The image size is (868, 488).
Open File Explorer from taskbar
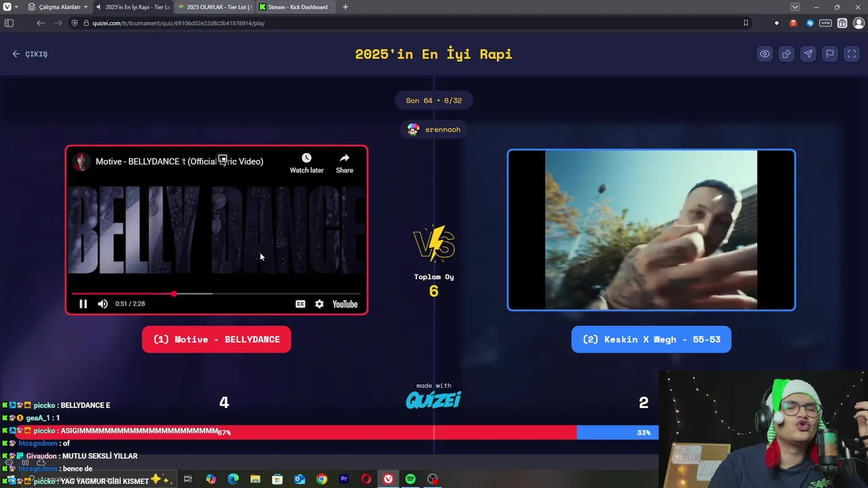tap(255, 479)
